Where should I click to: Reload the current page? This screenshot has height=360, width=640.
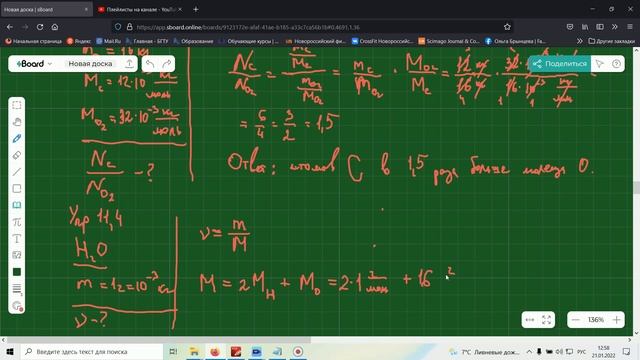click(x=40, y=27)
